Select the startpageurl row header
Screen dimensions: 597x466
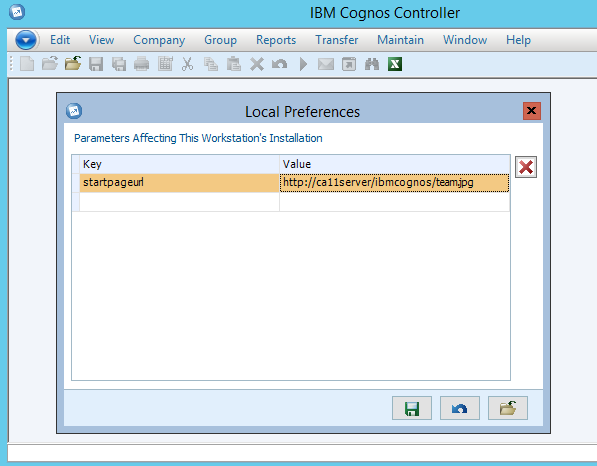tap(76, 183)
